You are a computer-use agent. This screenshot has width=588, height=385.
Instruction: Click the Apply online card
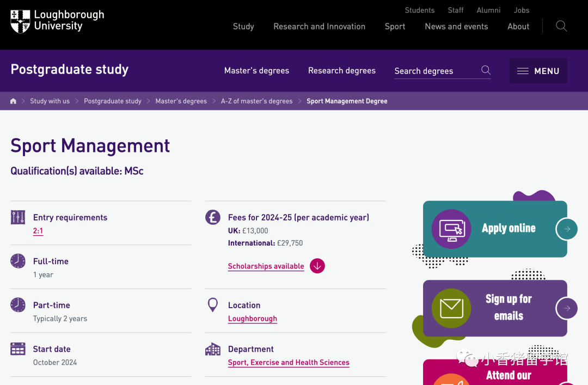pyautogui.click(x=495, y=229)
